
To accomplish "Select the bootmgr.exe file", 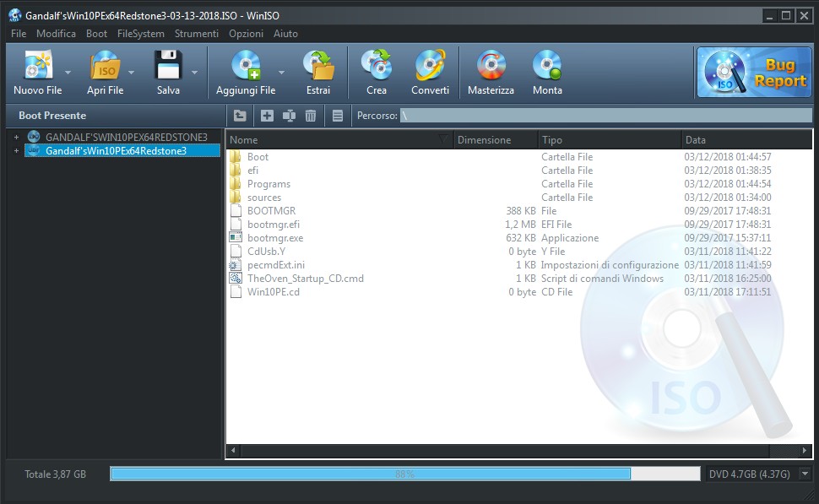I will [275, 237].
